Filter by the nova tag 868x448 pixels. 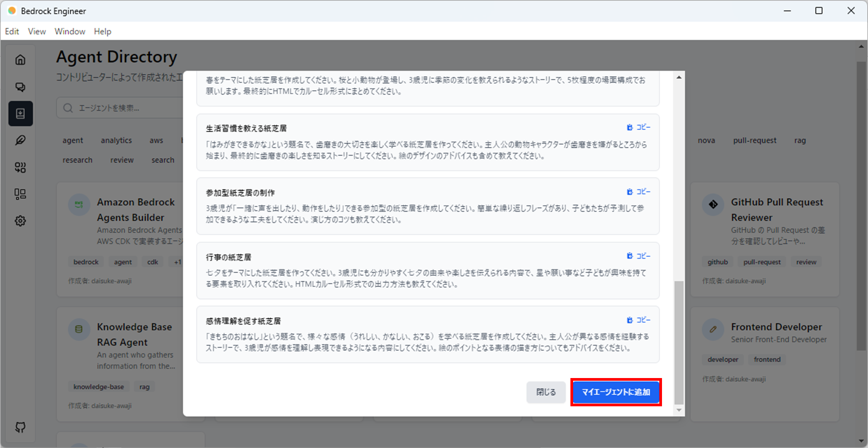[x=706, y=140]
